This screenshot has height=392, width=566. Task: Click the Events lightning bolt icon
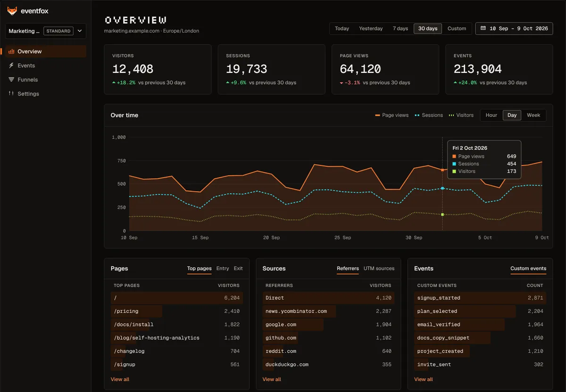(x=11, y=65)
